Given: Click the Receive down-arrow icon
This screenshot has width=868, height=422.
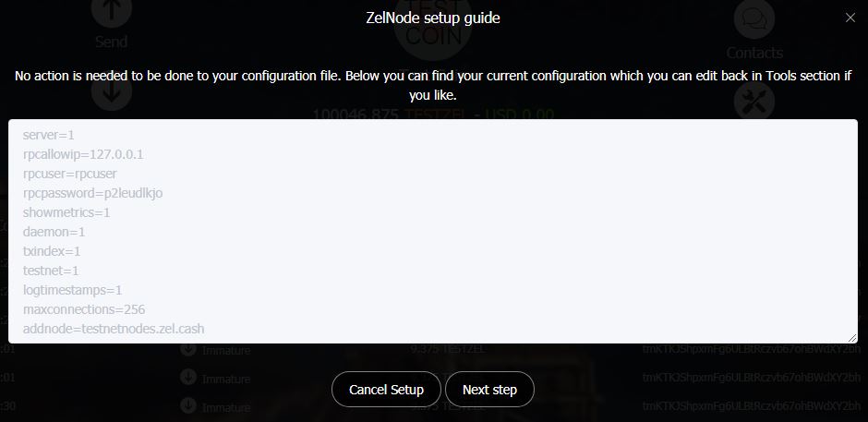Looking at the screenshot, I should click(111, 95).
